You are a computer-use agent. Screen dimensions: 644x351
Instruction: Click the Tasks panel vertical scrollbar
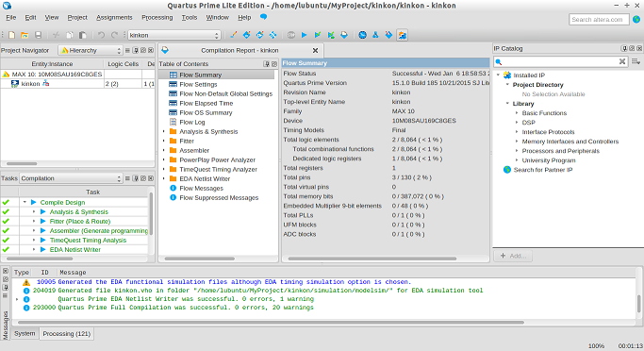(x=151, y=214)
